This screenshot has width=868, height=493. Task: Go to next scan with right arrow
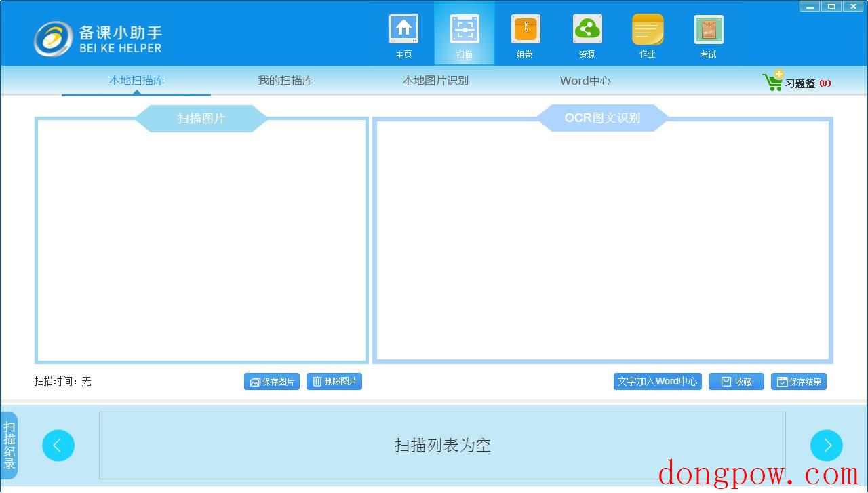tap(827, 446)
